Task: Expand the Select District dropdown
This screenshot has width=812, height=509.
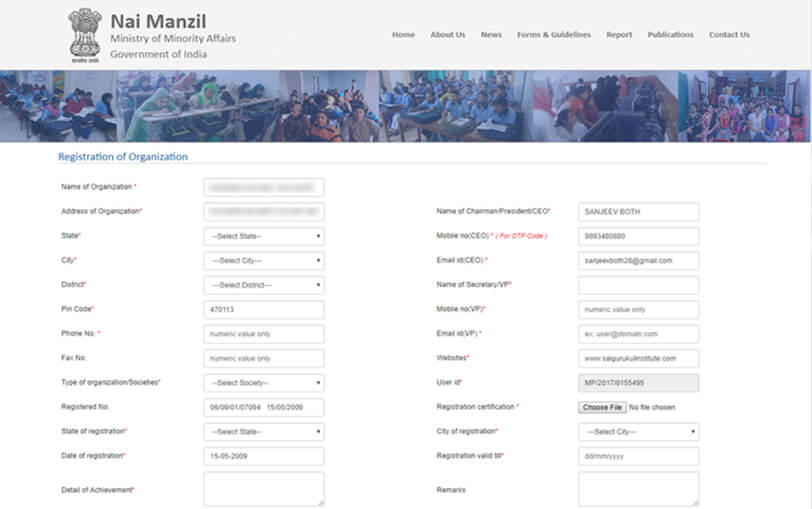Action: [x=264, y=285]
